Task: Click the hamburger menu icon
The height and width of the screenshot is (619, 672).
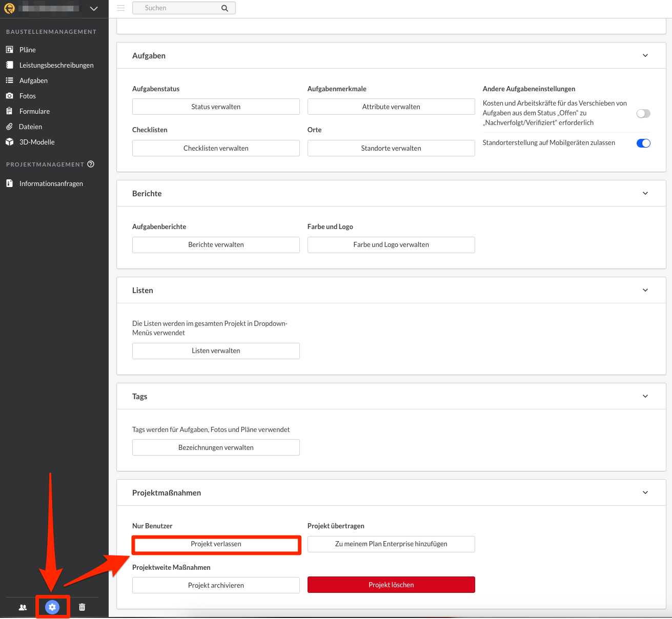Action: click(121, 8)
